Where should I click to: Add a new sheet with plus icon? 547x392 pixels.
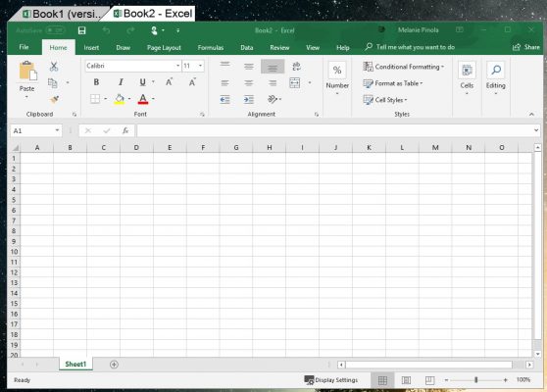[x=114, y=365]
